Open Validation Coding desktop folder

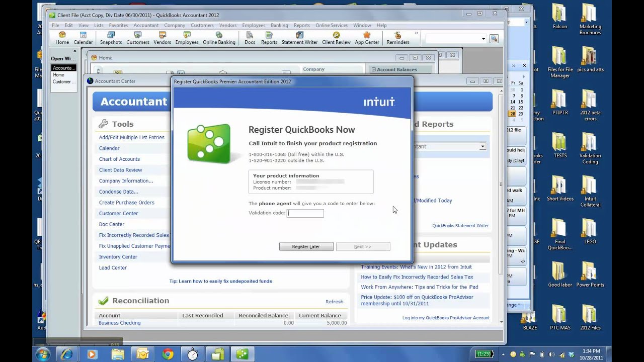590,148
